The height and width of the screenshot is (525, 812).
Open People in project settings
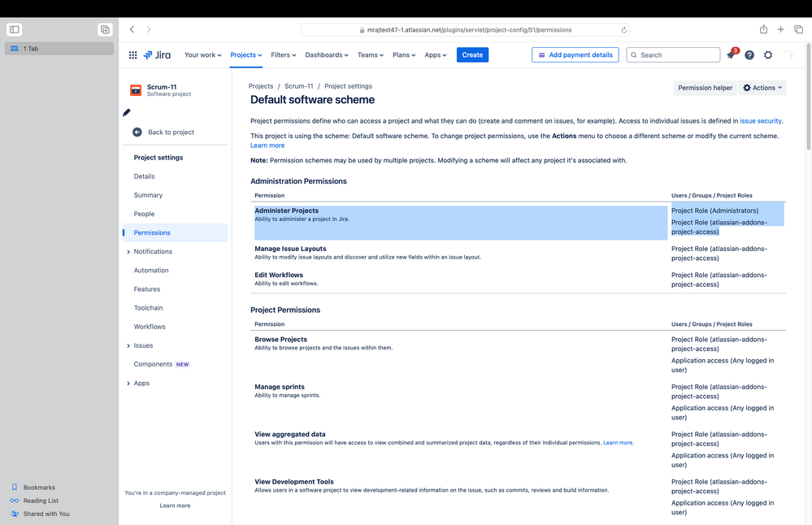(x=144, y=214)
